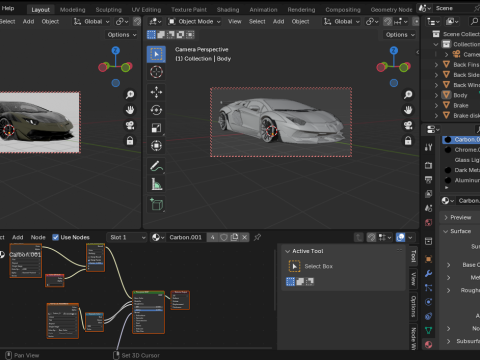The height and width of the screenshot is (360, 480).
Task: Toggle node editor snapping icon
Action: click(371, 237)
